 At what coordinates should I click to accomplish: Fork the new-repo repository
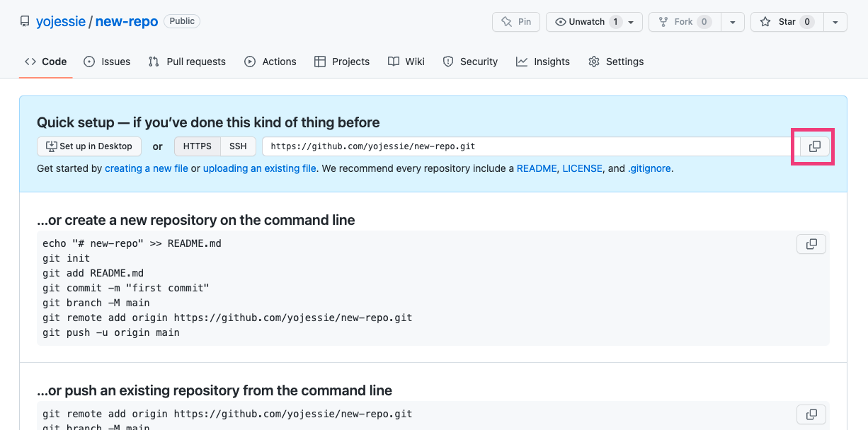click(685, 22)
